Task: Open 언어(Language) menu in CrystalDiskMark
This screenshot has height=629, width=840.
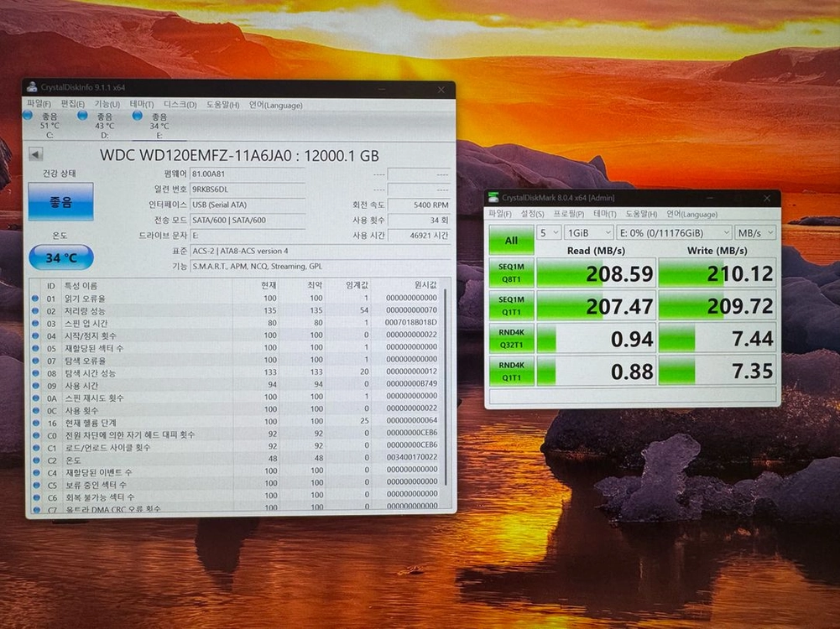Action: [x=691, y=214]
